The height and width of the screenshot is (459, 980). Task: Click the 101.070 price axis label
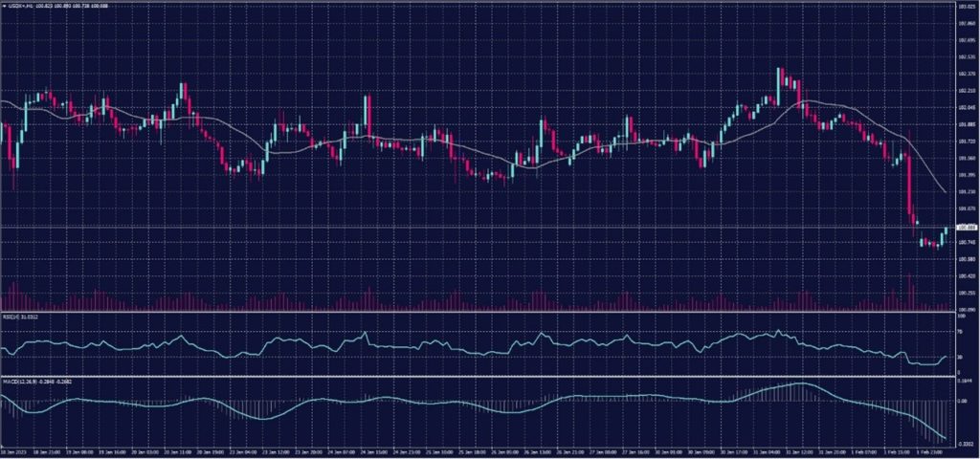[x=966, y=208]
